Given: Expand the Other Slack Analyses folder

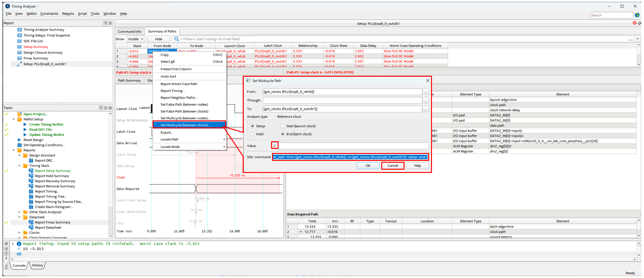Looking at the screenshot, I should (x=20, y=212).
